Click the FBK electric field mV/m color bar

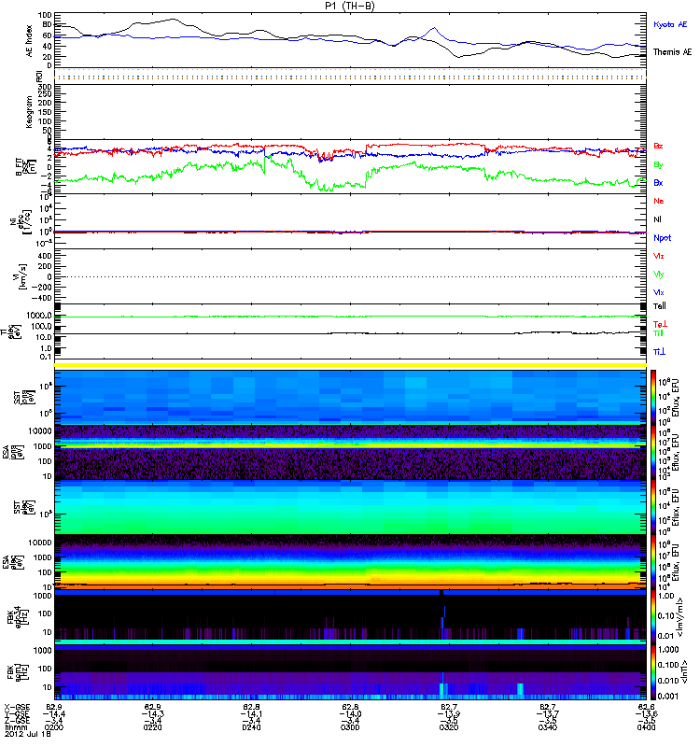[653, 617]
